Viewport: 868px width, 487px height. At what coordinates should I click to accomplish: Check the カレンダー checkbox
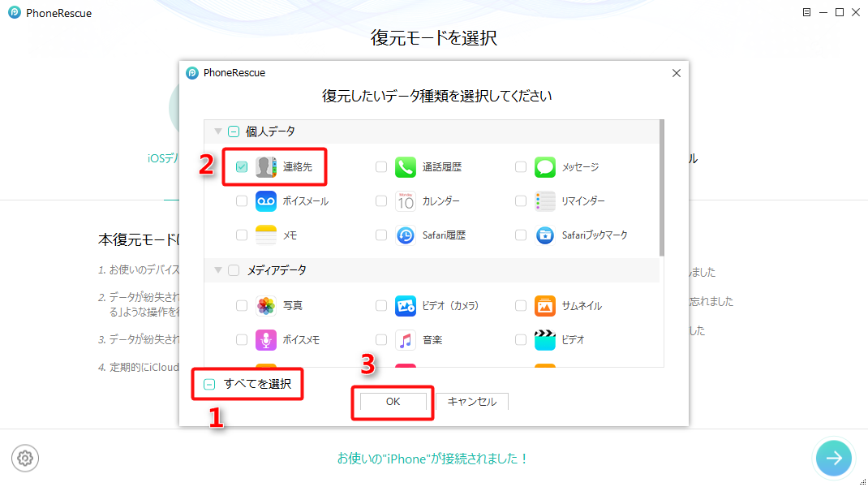click(380, 201)
